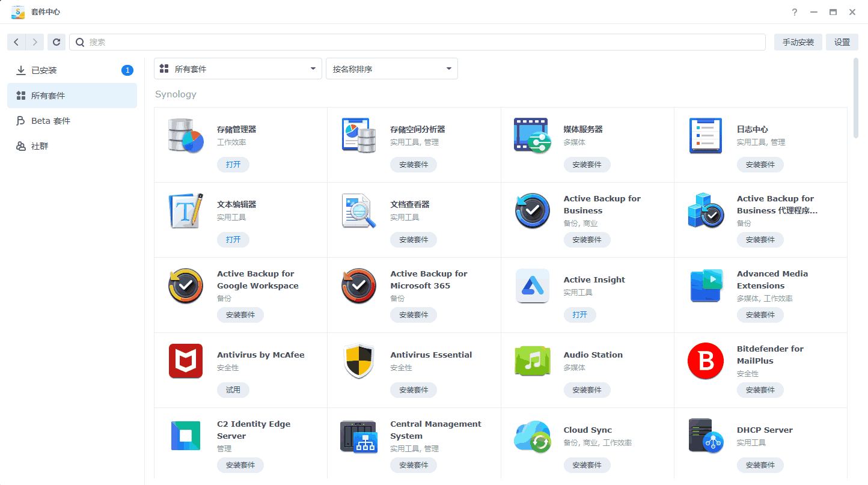
Task: Click the Active Backup for Business icon
Action: 533,210
